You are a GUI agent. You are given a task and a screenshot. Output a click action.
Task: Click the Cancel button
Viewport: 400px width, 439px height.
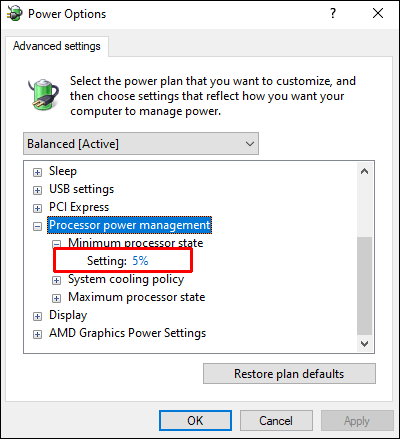[276, 421]
